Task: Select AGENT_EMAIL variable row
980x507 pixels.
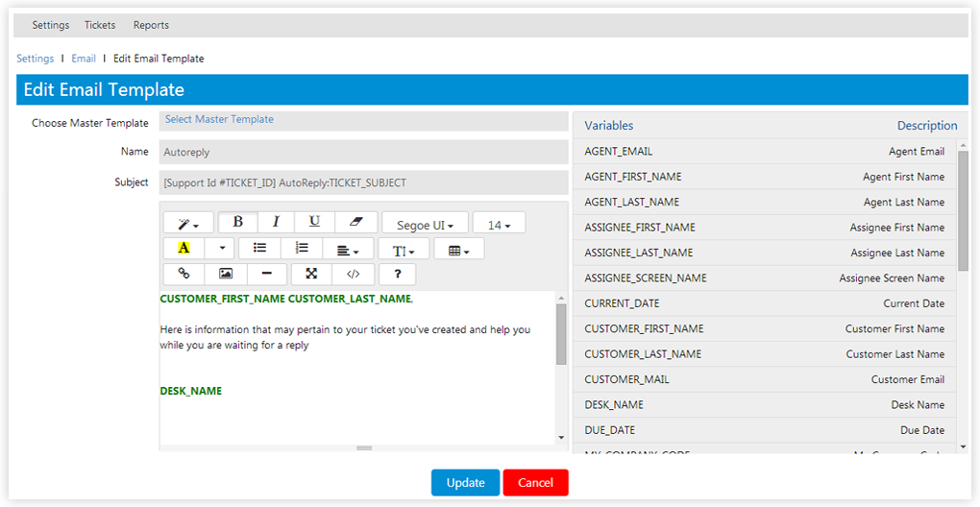Action: (x=765, y=152)
